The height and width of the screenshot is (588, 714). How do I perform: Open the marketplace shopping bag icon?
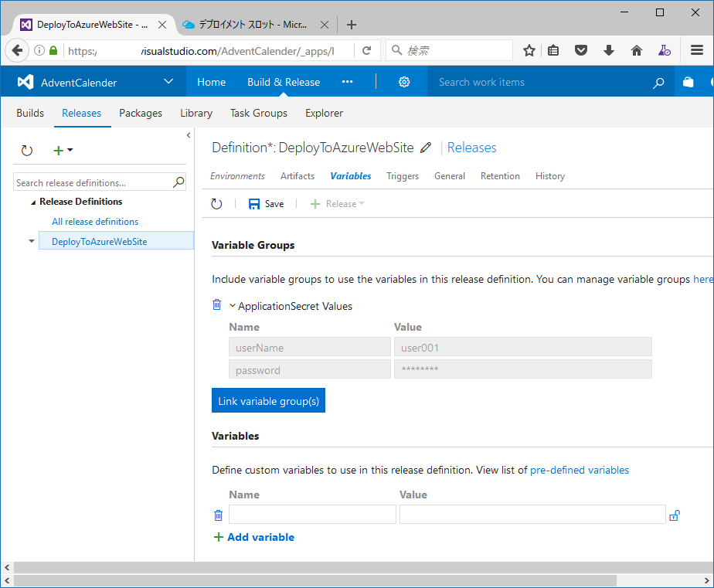(688, 82)
